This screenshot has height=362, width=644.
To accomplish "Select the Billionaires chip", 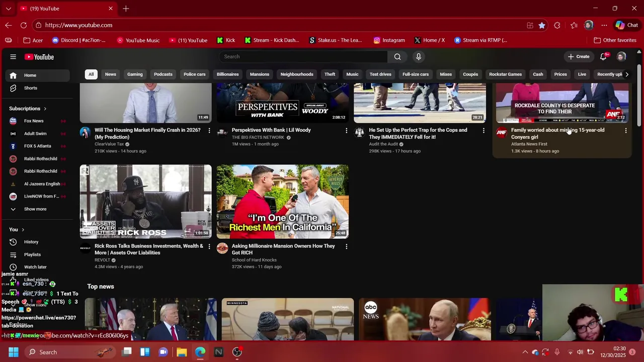I will pyautogui.click(x=228, y=74).
